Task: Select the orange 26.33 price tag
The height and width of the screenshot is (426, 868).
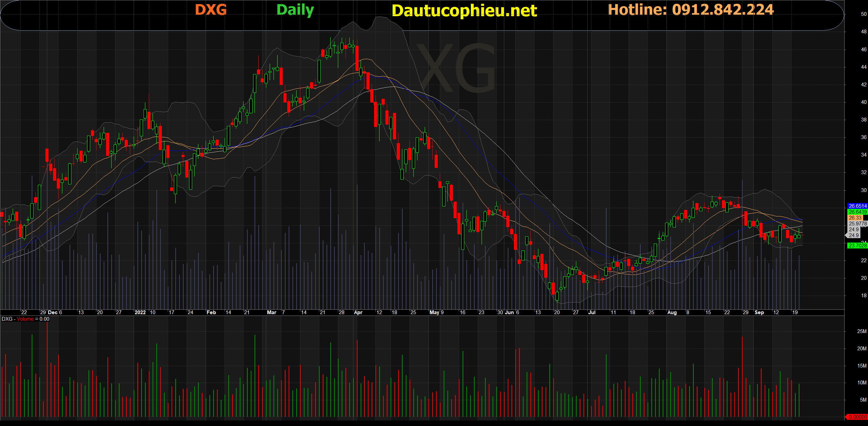Action: coord(855,218)
